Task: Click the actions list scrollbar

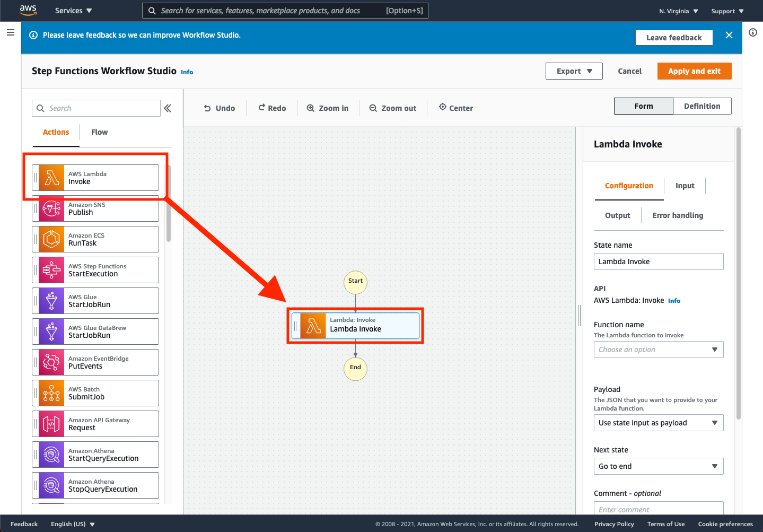Action: click(x=169, y=204)
